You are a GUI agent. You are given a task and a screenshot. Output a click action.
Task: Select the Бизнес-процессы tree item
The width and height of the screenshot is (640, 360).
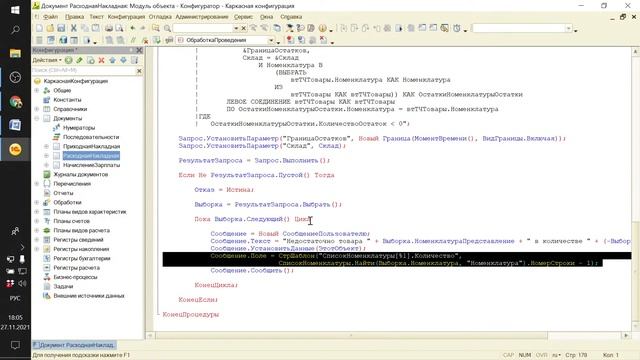76,277
